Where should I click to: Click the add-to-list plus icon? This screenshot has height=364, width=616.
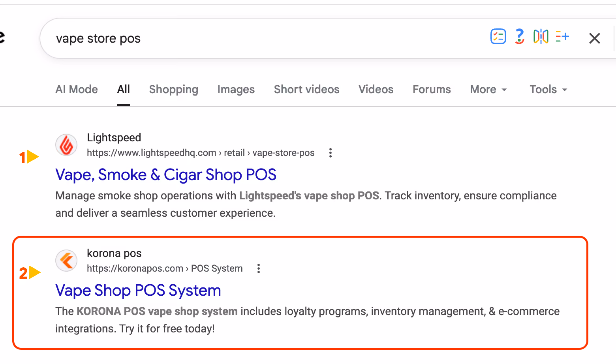tap(562, 36)
